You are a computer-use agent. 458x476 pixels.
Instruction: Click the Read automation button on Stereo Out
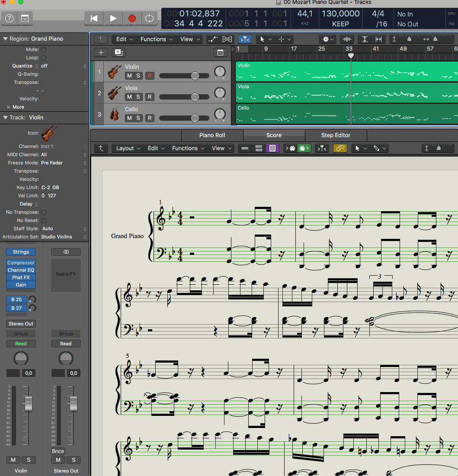[66, 343]
